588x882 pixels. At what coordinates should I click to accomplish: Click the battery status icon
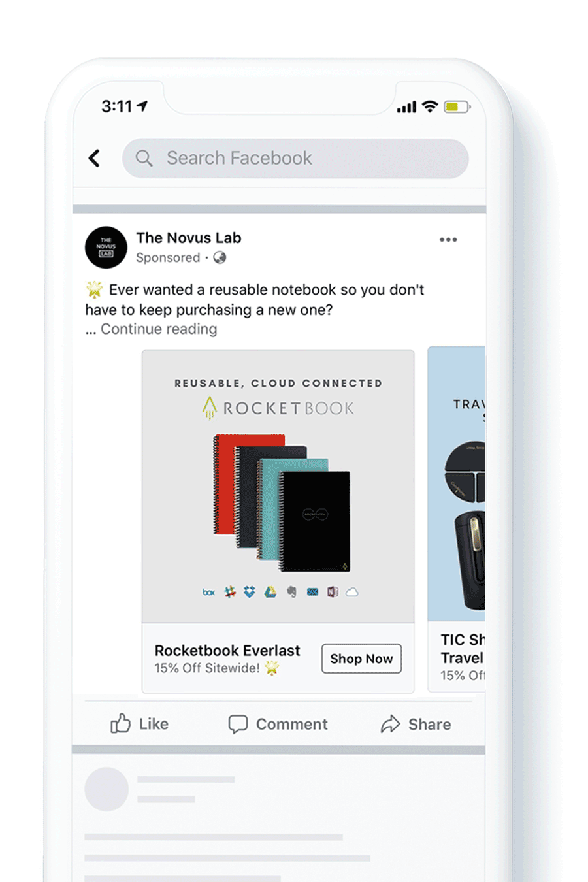point(457,106)
